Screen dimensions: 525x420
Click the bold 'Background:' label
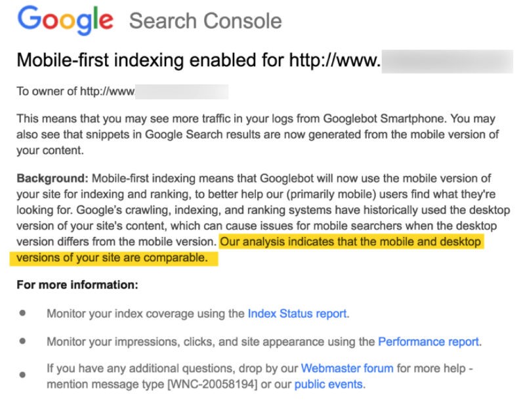[52, 178]
